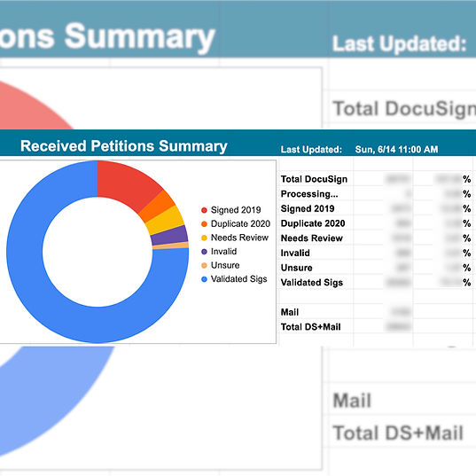
Task: Select the small 'Last Updated:' label in front panel
Action: point(311,150)
